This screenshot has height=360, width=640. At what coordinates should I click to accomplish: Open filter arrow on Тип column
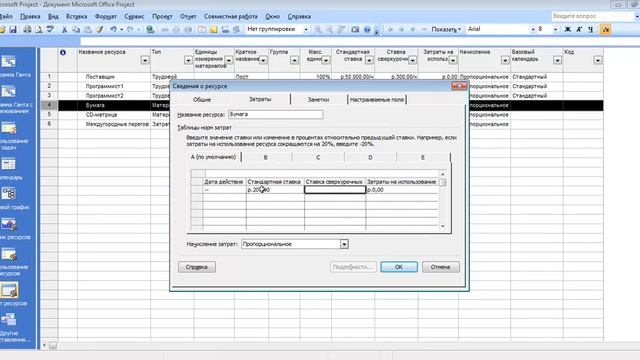pyautogui.click(x=188, y=60)
